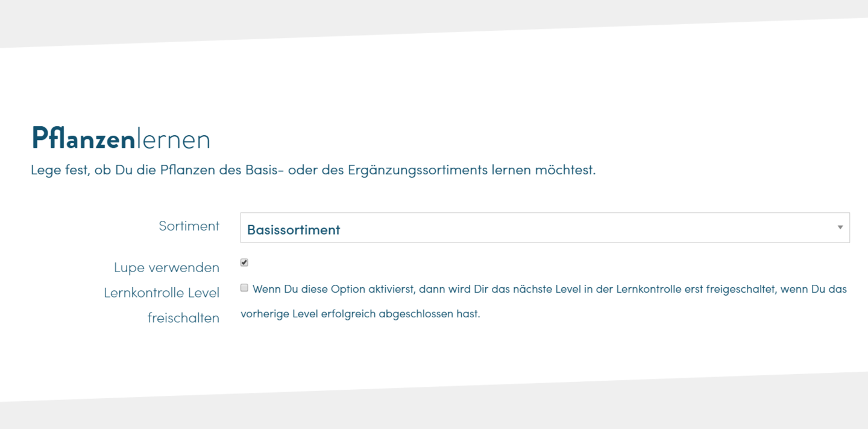Click the Sortiment field label
The height and width of the screenshot is (429, 868).
pyautogui.click(x=189, y=226)
